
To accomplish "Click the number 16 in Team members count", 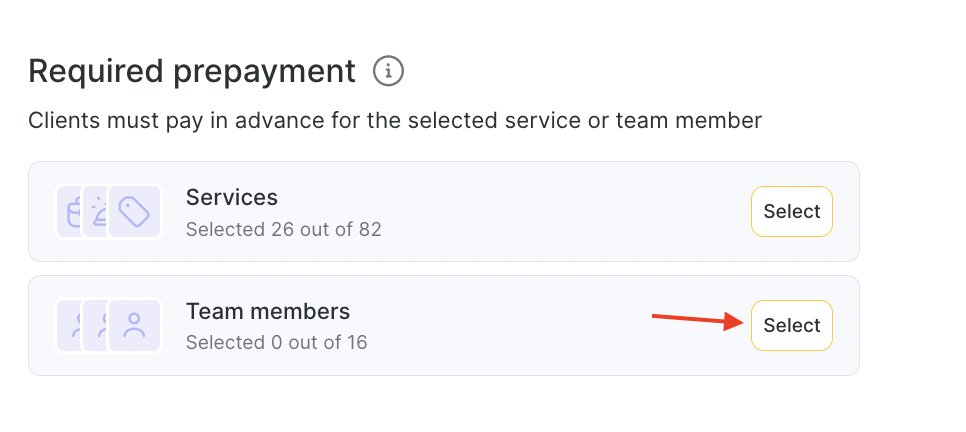I will tap(356, 343).
